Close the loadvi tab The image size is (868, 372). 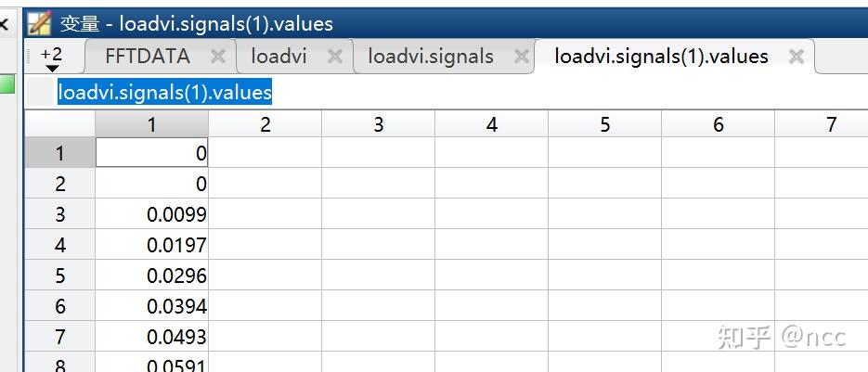[x=335, y=57]
